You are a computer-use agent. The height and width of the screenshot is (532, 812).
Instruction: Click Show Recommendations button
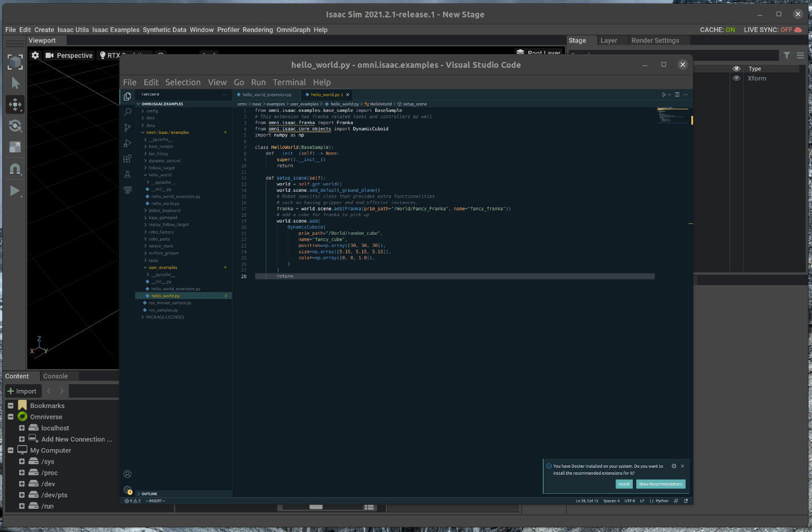661,484
